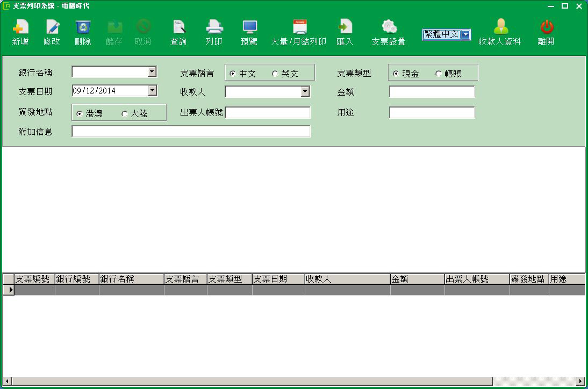Click the 新增 (Add) toolbar icon

pos(20,27)
